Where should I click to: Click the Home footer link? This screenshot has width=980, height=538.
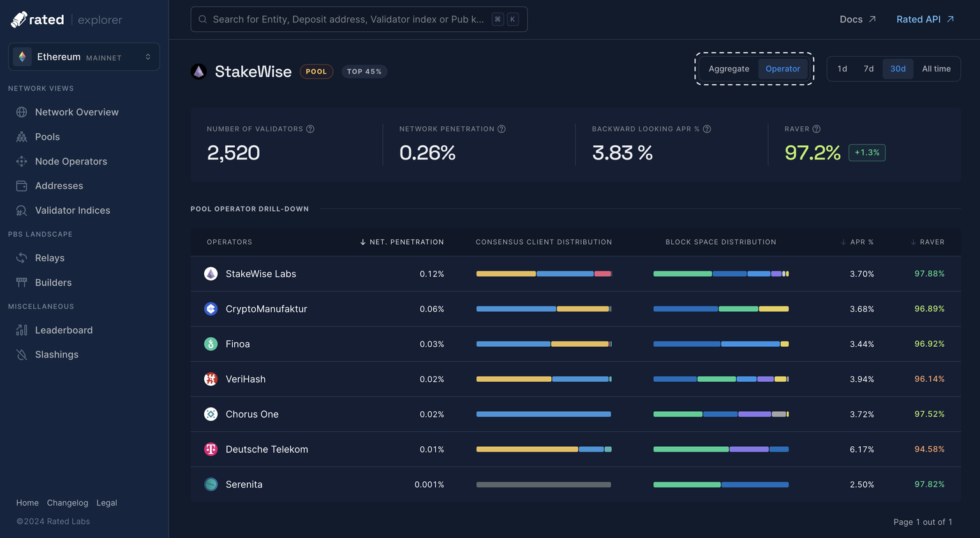point(27,503)
